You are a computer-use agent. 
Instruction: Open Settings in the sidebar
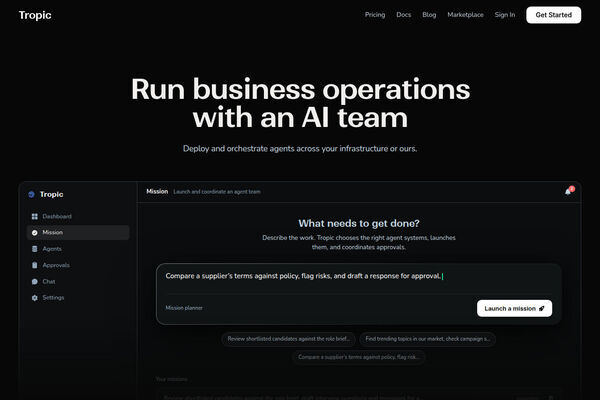[78, 298]
